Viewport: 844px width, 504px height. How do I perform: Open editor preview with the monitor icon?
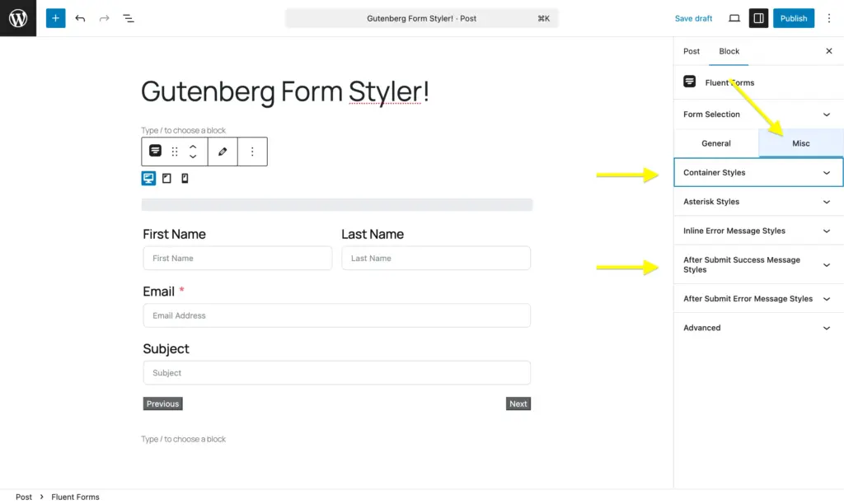733,18
